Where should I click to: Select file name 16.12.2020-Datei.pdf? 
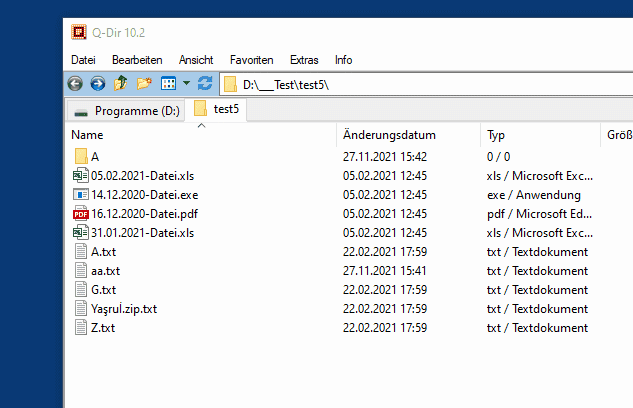click(x=145, y=214)
